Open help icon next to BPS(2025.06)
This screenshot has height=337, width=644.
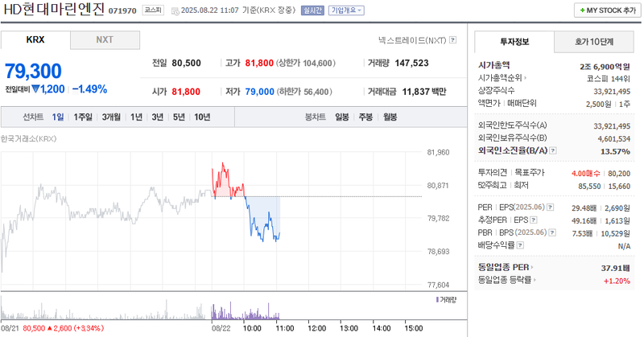(x=552, y=232)
